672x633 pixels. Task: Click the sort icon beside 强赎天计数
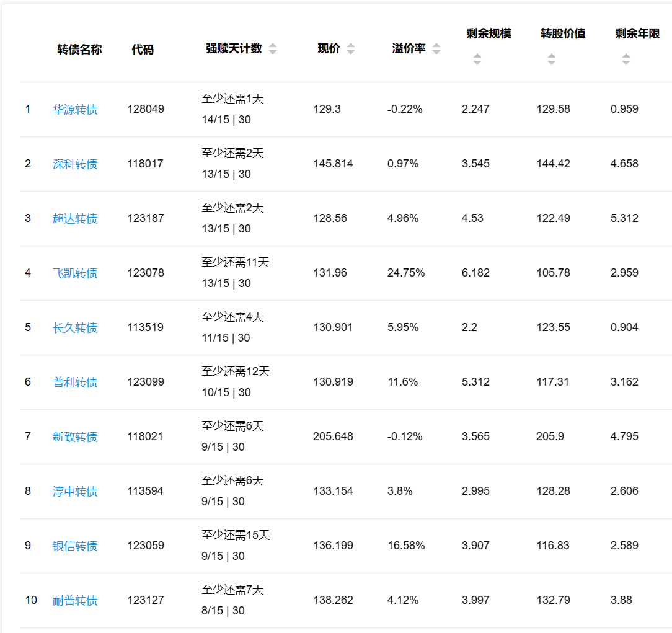click(x=273, y=50)
